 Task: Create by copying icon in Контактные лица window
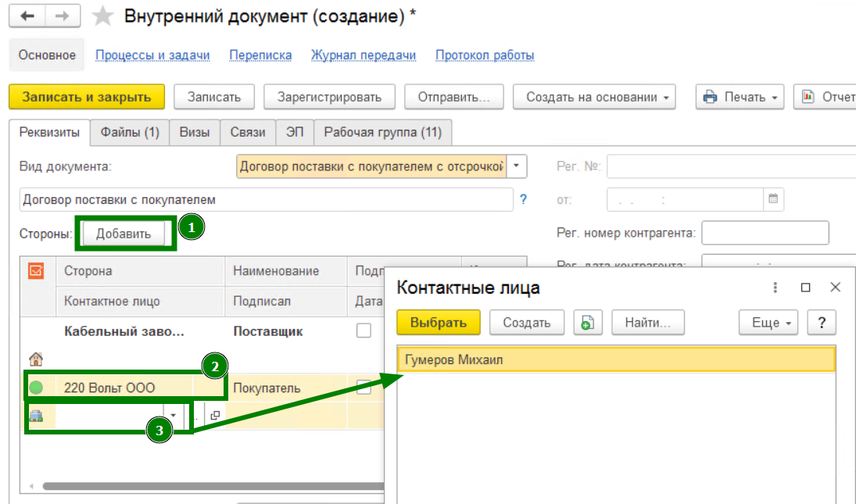click(x=587, y=323)
